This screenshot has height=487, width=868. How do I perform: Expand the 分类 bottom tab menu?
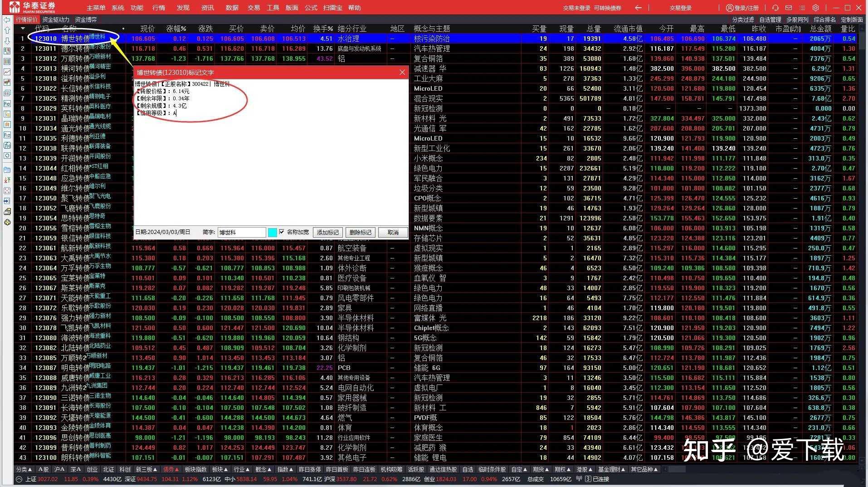(x=24, y=469)
